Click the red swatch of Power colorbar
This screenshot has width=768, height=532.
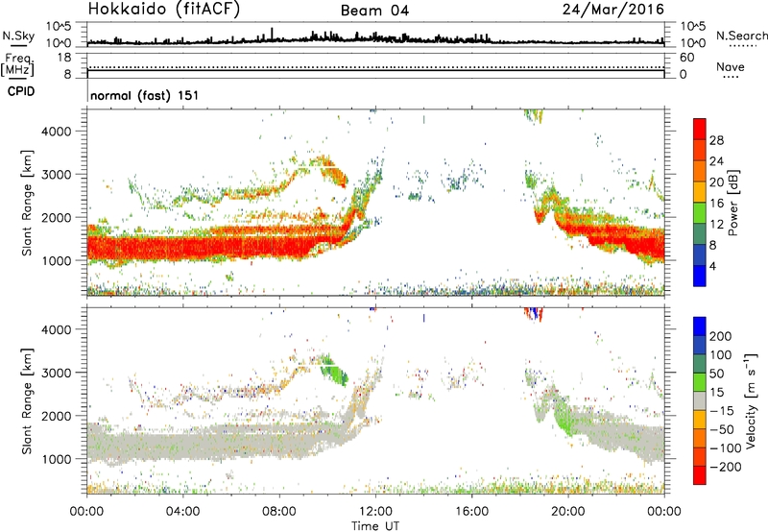point(700,129)
